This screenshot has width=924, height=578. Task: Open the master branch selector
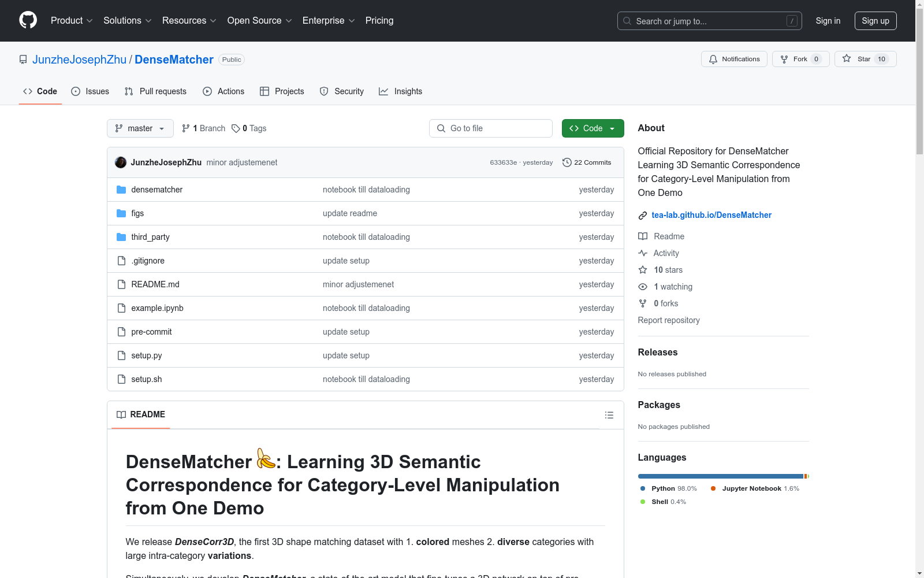click(x=140, y=128)
